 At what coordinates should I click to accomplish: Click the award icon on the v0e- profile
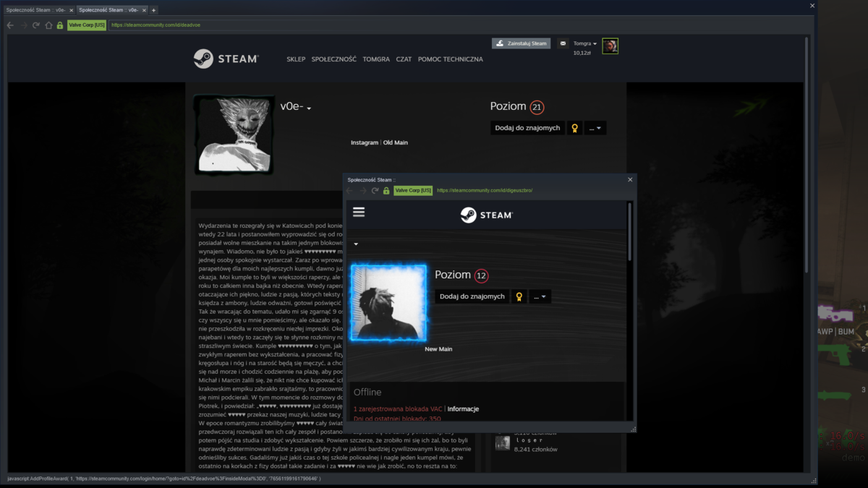point(574,128)
